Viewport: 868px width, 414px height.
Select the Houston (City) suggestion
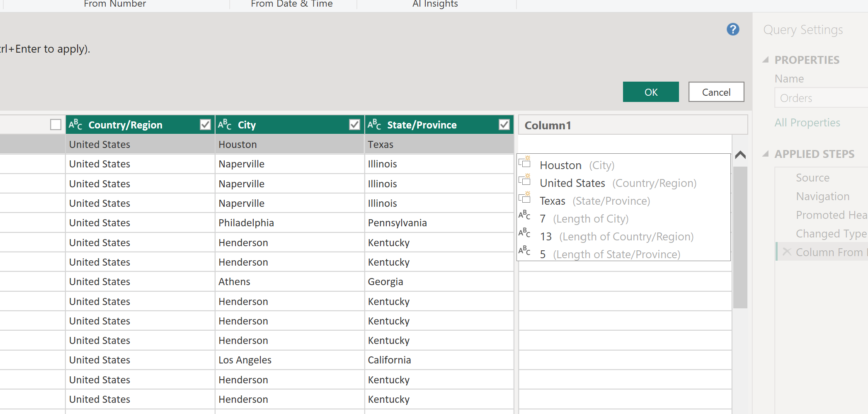pyautogui.click(x=577, y=165)
